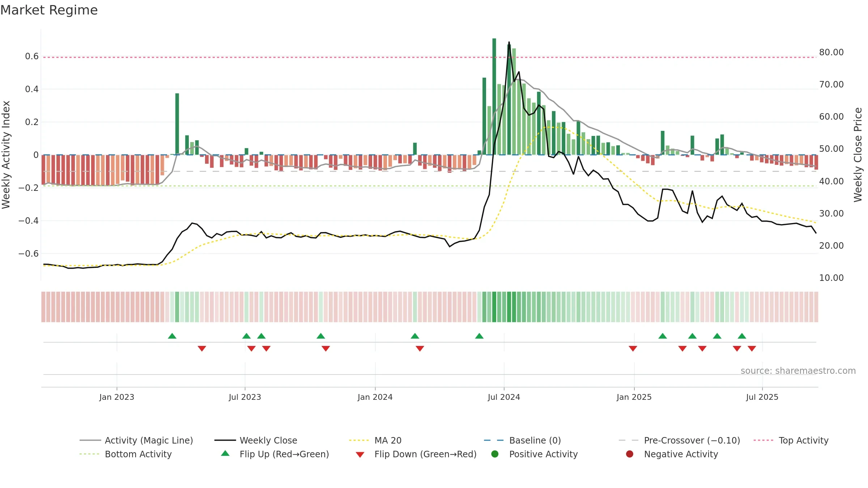Click the 70.00 price tick on right axis
This screenshot has height=488, width=868.
click(831, 85)
